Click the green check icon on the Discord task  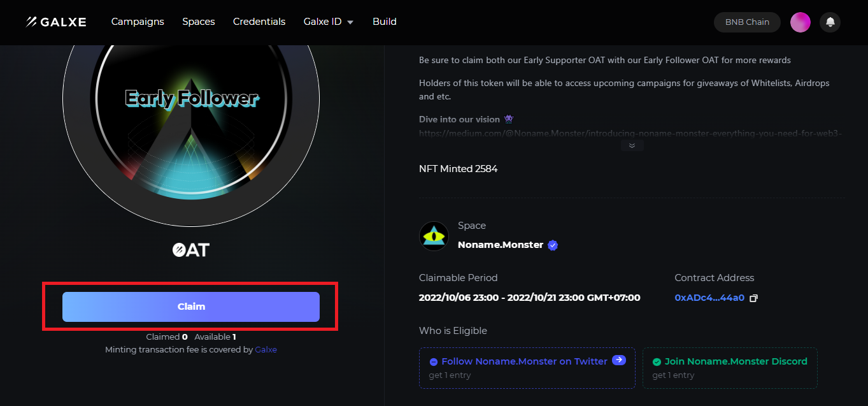click(x=657, y=361)
